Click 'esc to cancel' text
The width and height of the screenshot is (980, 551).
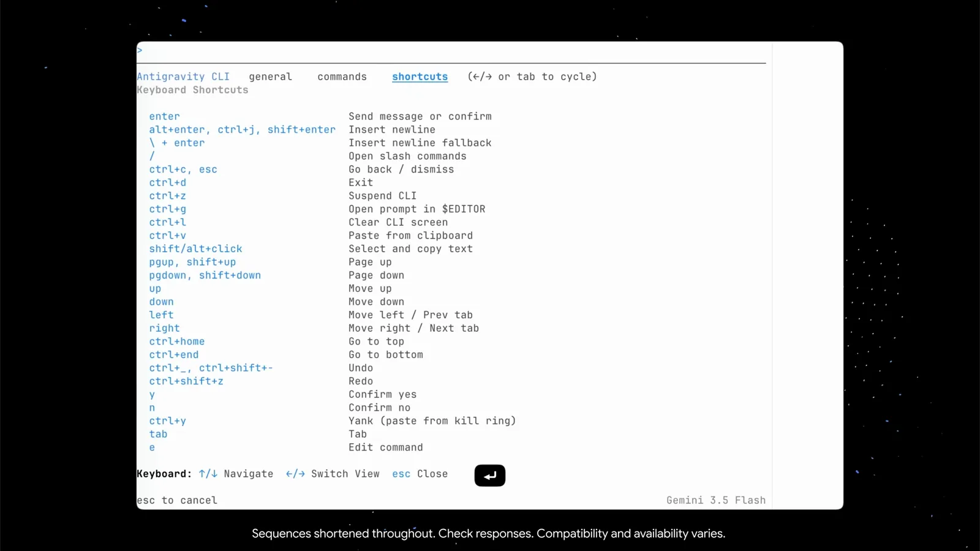coord(176,501)
